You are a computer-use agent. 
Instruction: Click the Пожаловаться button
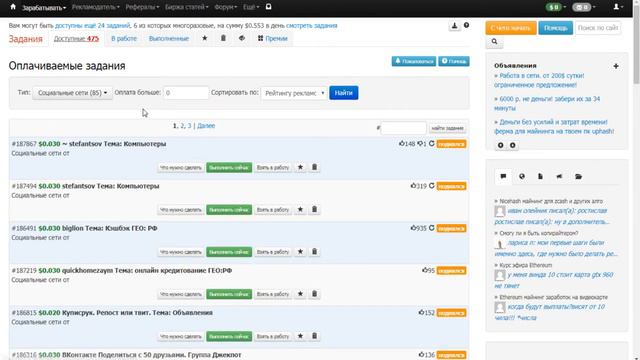pos(414,61)
